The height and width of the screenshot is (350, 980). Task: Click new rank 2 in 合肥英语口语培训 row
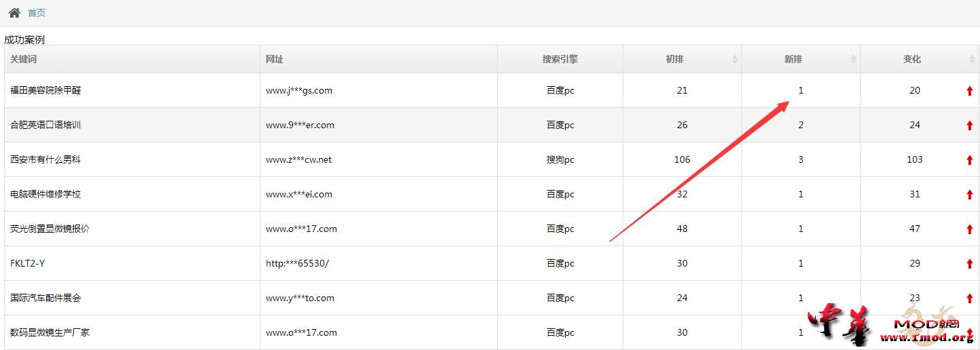pos(801,125)
